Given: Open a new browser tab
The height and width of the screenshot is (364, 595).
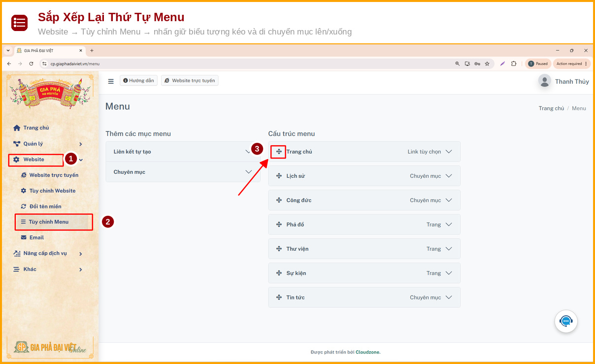Looking at the screenshot, I should [92, 50].
